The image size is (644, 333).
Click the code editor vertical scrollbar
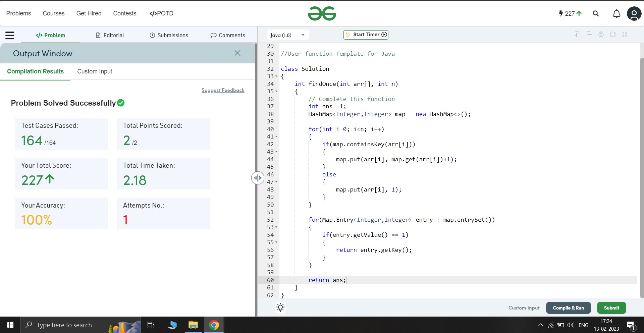642,178
